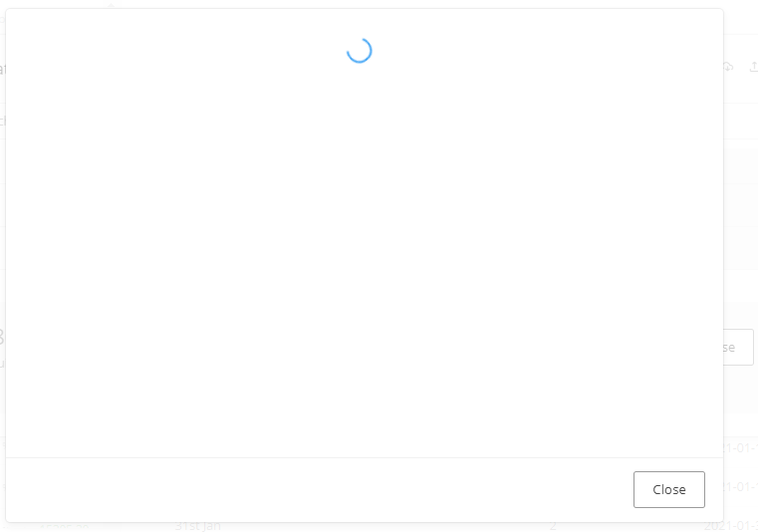
Task: Click the blue loading spinner
Action: coord(360,50)
